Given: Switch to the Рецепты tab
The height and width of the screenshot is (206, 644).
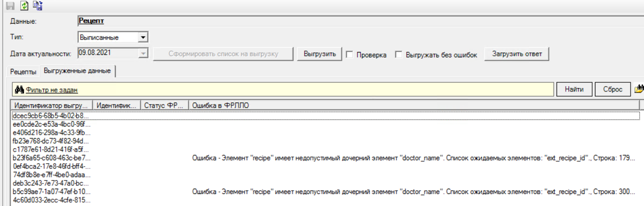Looking at the screenshot, I should point(24,72).
